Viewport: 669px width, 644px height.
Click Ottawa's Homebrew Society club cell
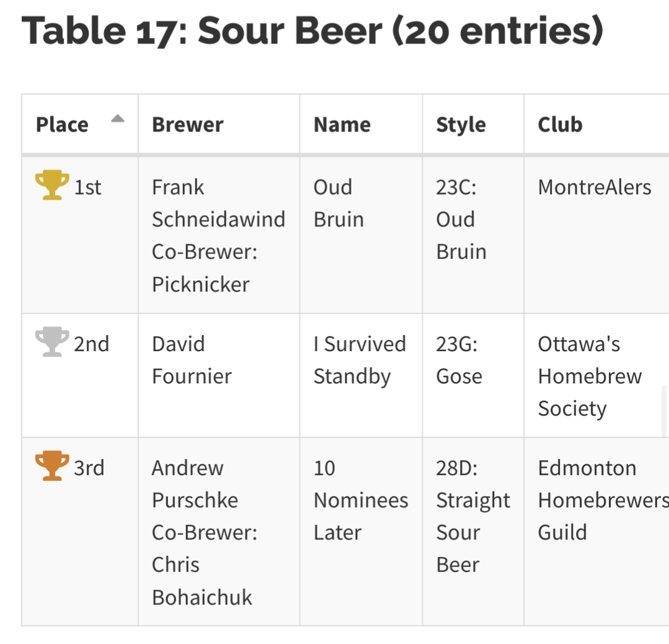pyautogui.click(x=590, y=376)
